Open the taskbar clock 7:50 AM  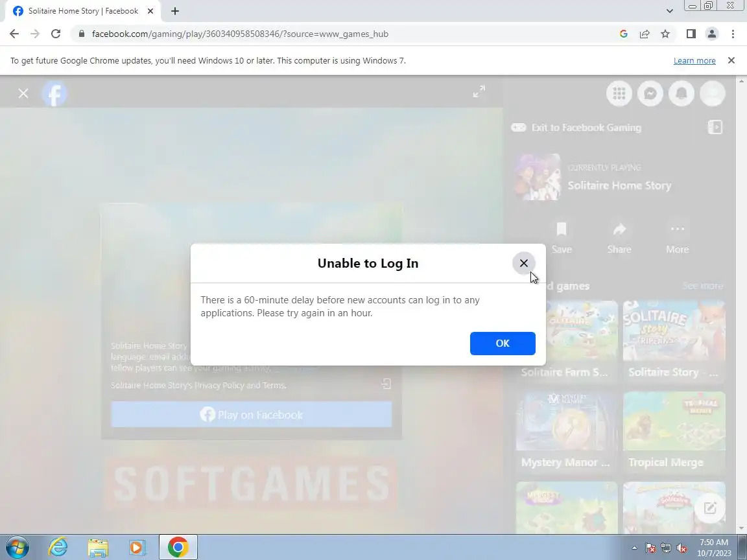[x=714, y=548]
